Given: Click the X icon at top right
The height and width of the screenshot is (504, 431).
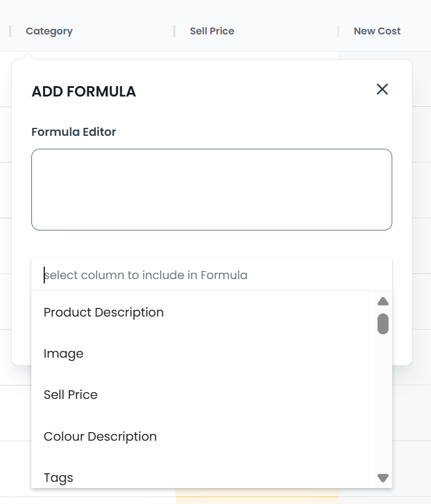Looking at the screenshot, I should point(382,89).
